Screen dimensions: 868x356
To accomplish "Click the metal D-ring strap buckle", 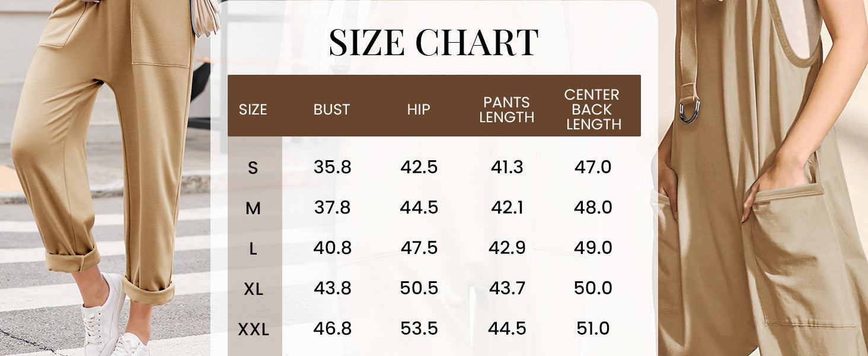I will [x=690, y=110].
